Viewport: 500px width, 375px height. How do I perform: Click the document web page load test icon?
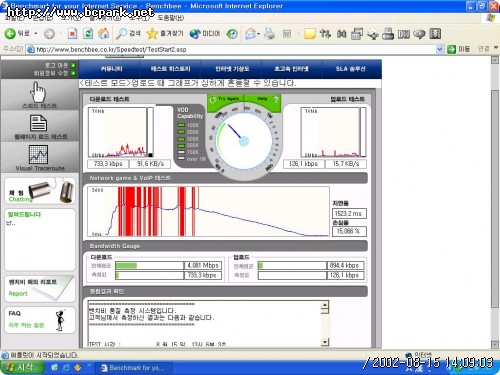coord(39,123)
